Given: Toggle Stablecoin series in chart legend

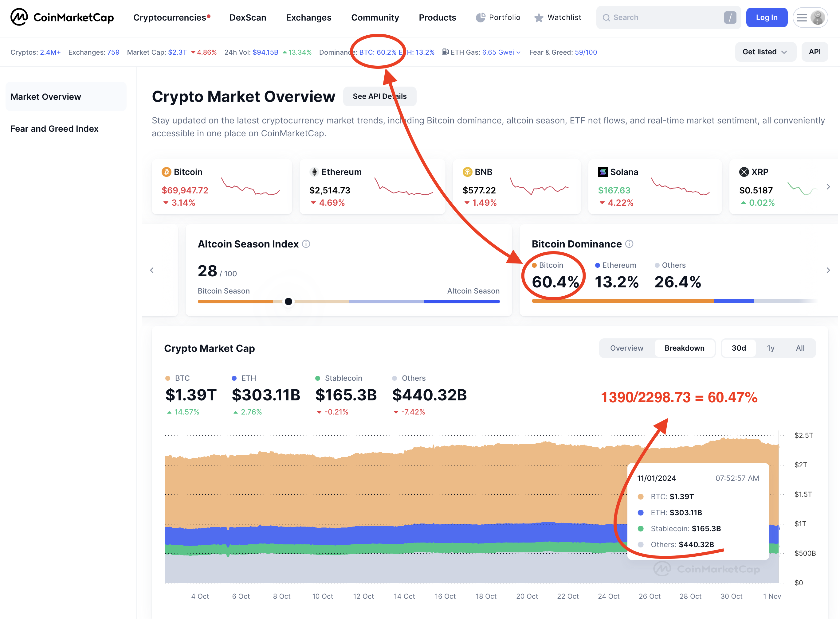Looking at the screenshot, I should pos(339,378).
